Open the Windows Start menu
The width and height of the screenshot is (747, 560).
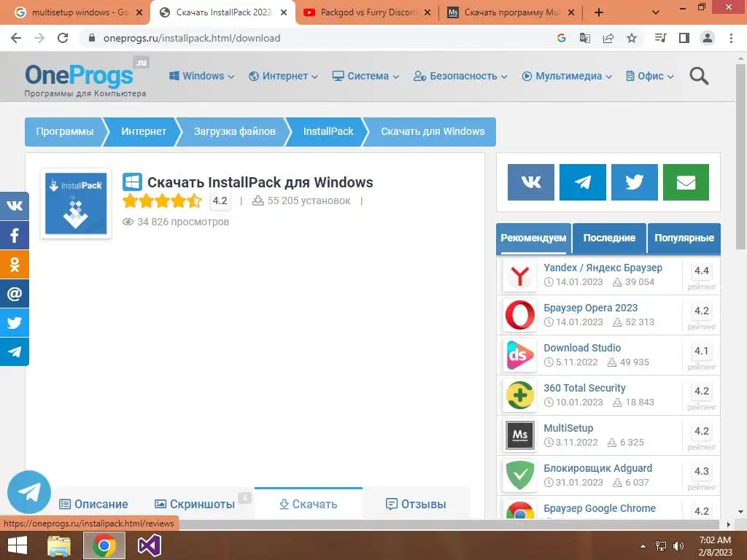tap(18, 545)
